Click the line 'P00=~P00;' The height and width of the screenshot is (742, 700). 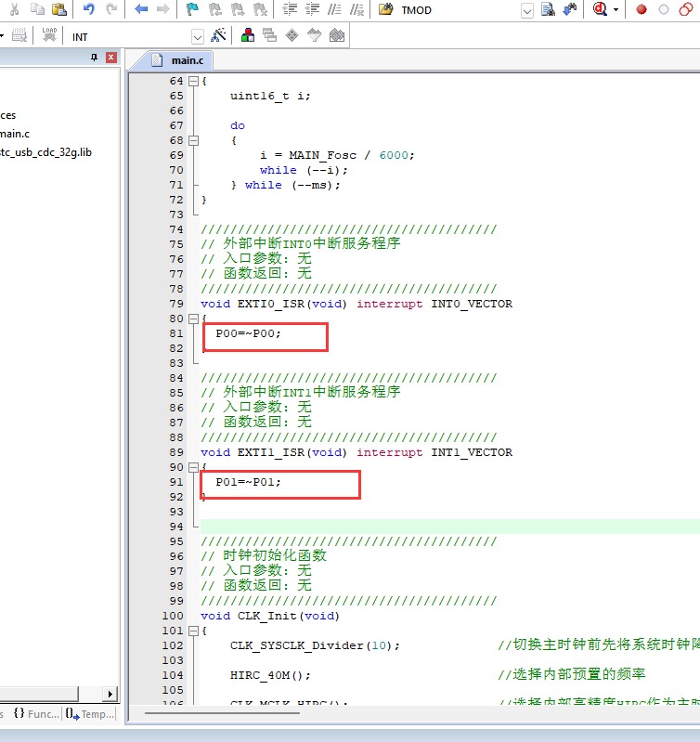[x=248, y=333]
